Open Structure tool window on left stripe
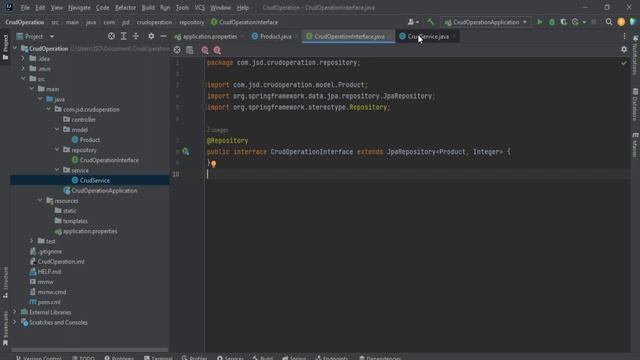Screen dimensions: 640x360 click(x=5, y=282)
